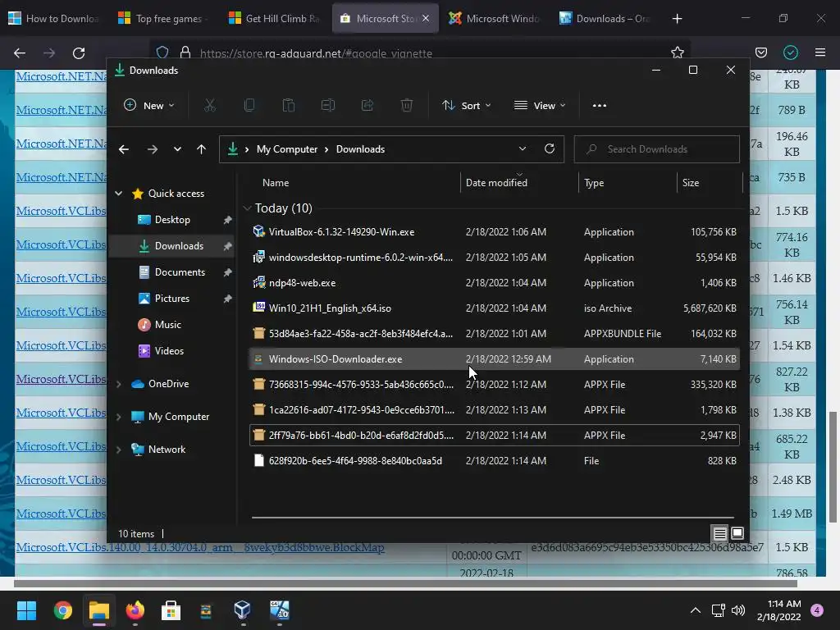840x630 pixels.
Task: Select ndp48-web.exe file
Action: (495, 283)
